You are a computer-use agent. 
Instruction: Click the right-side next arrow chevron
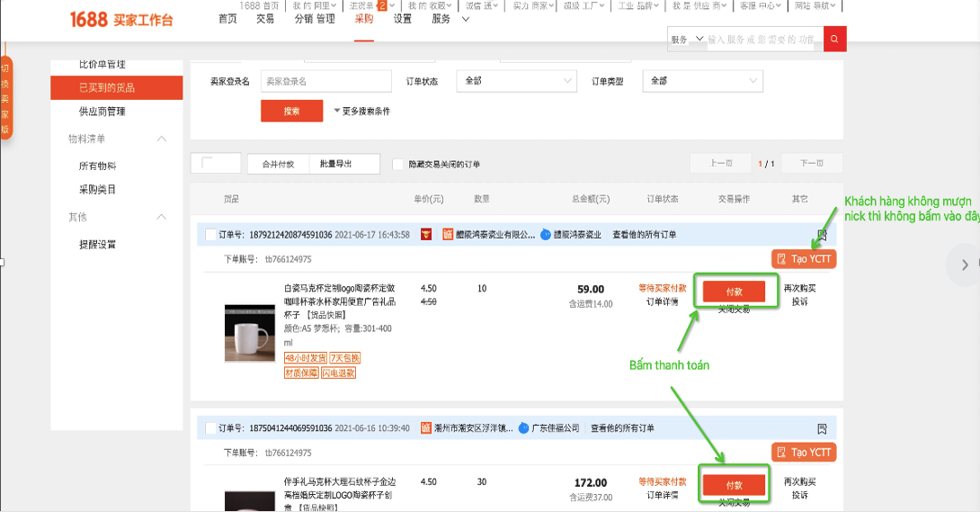point(965,265)
